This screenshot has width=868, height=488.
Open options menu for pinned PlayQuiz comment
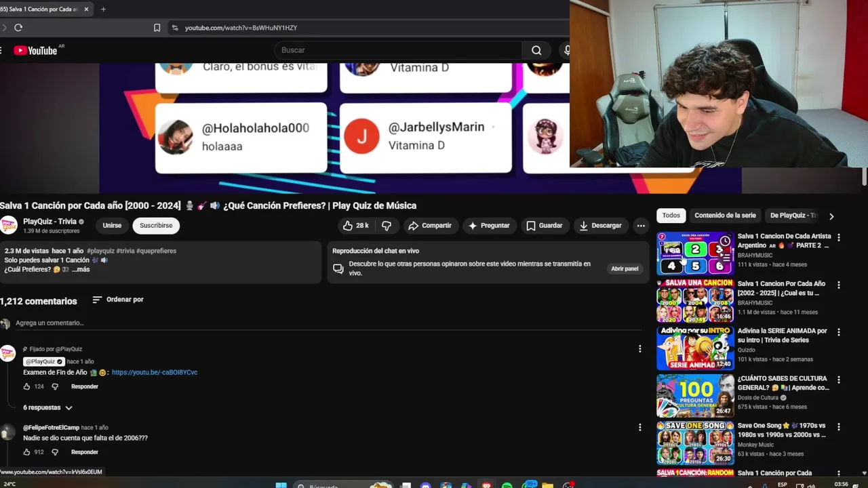point(639,349)
